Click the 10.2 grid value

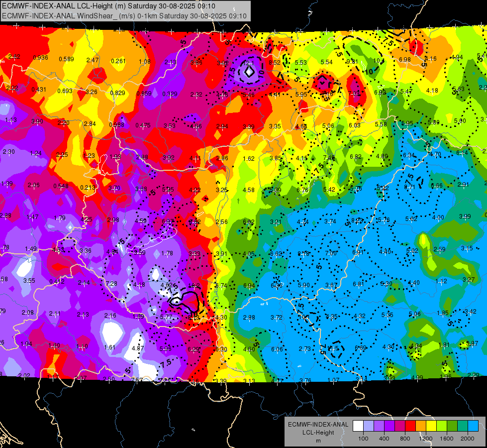(x=194, y=285)
